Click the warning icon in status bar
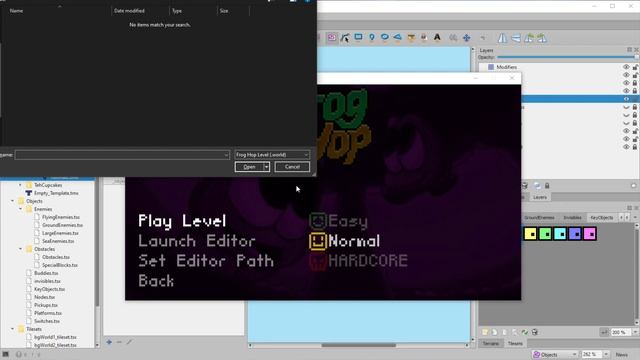The height and width of the screenshot is (360, 640). click(18, 354)
